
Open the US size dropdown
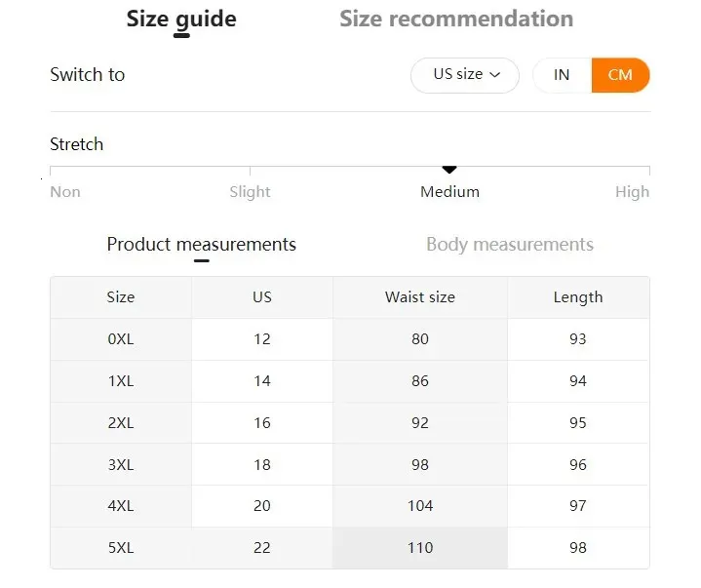pyautogui.click(x=464, y=75)
